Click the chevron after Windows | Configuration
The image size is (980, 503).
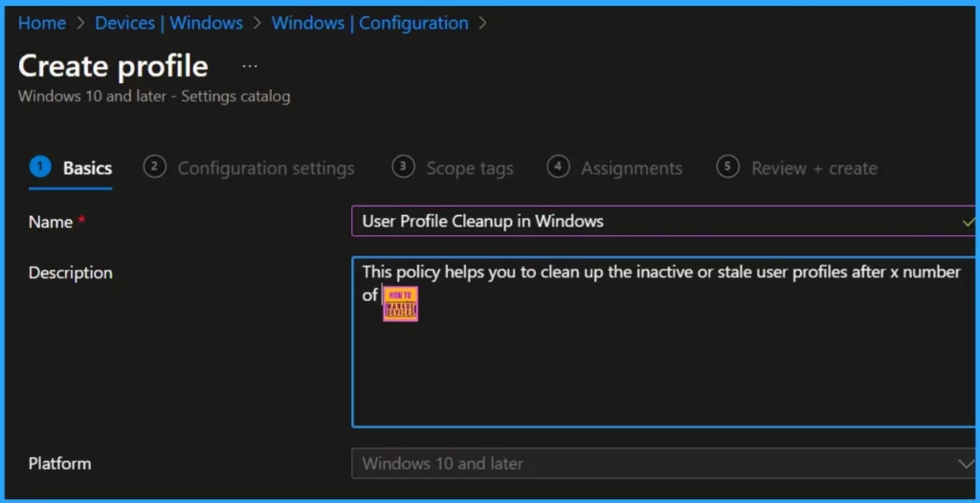point(482,24)
